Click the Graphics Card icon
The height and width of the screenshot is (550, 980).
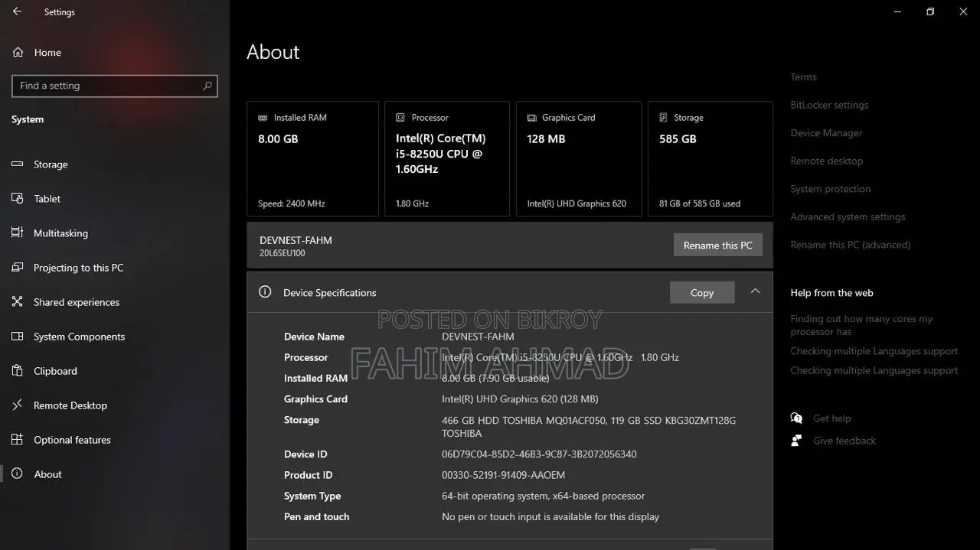[531, 118]
